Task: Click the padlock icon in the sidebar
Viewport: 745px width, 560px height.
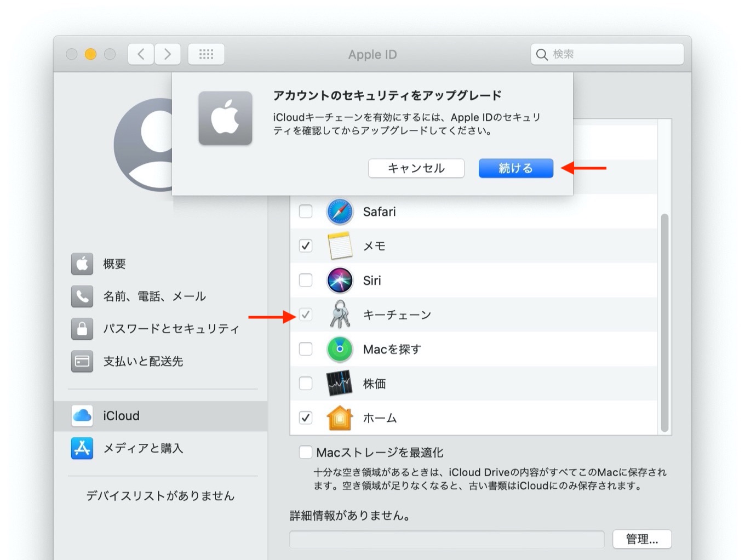Action: 82,329
